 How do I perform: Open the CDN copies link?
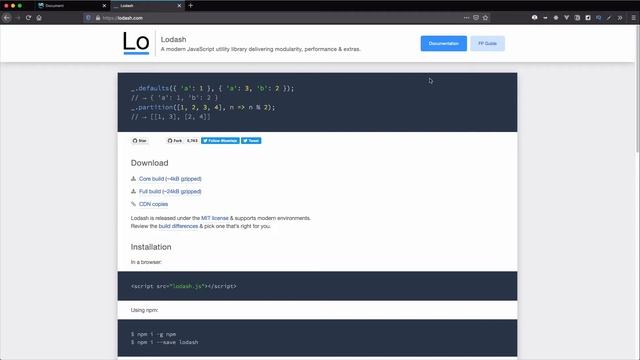(x=153, y=204)
